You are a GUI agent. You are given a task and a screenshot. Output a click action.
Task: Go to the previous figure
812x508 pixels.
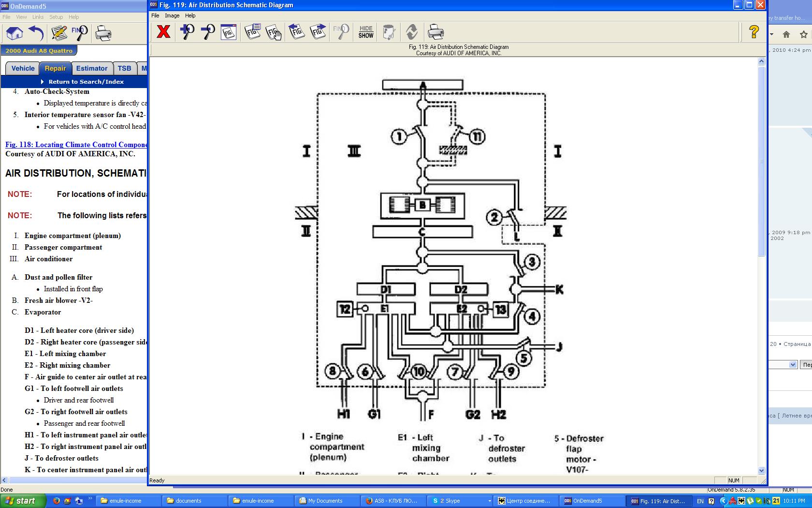(296, 32)
